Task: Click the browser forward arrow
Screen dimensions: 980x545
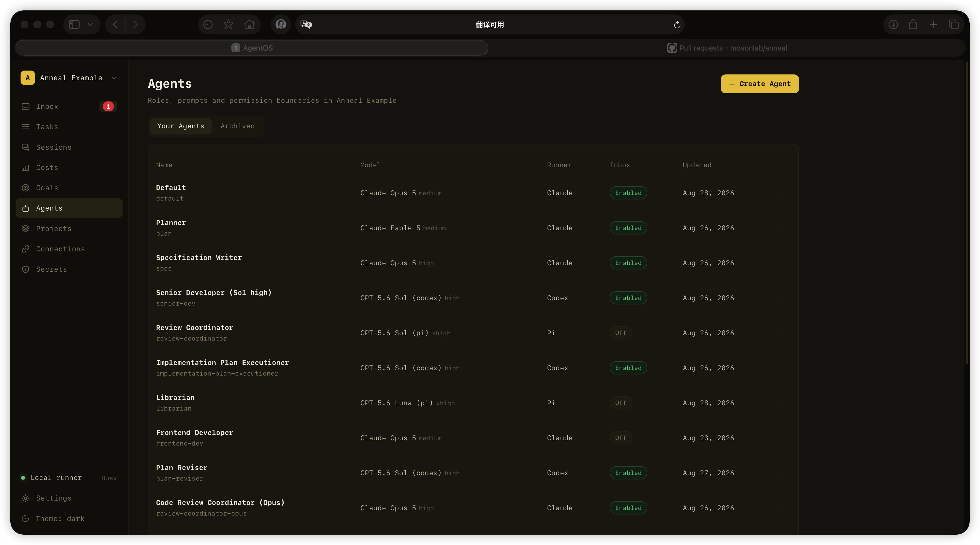Action: pyautogui.click(x=135, y=25)
